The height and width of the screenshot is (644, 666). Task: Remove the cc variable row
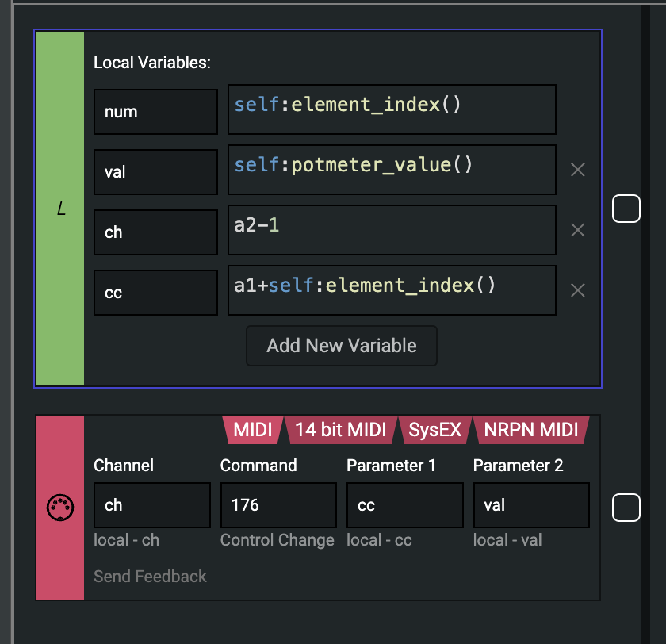578,290
